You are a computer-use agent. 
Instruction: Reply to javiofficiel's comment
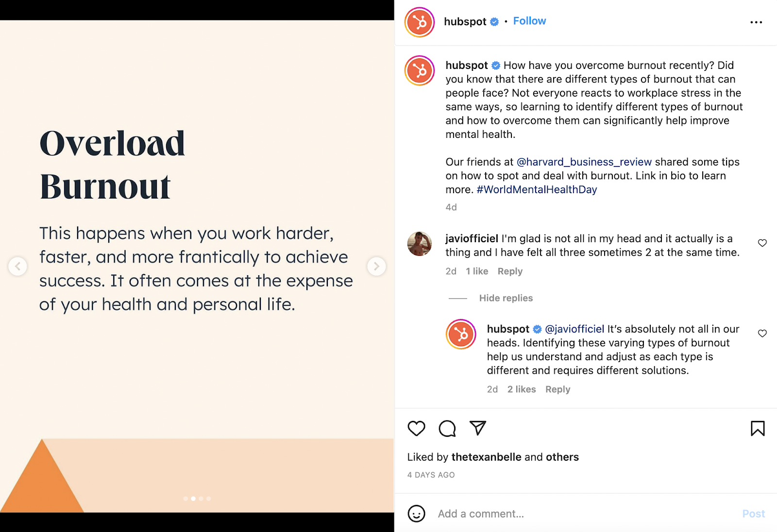[x=510, y=271]
